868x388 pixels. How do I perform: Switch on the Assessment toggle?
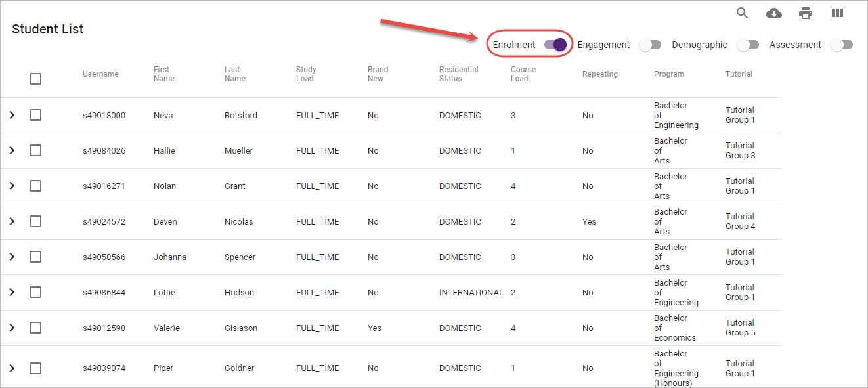(x=841, y=45)
